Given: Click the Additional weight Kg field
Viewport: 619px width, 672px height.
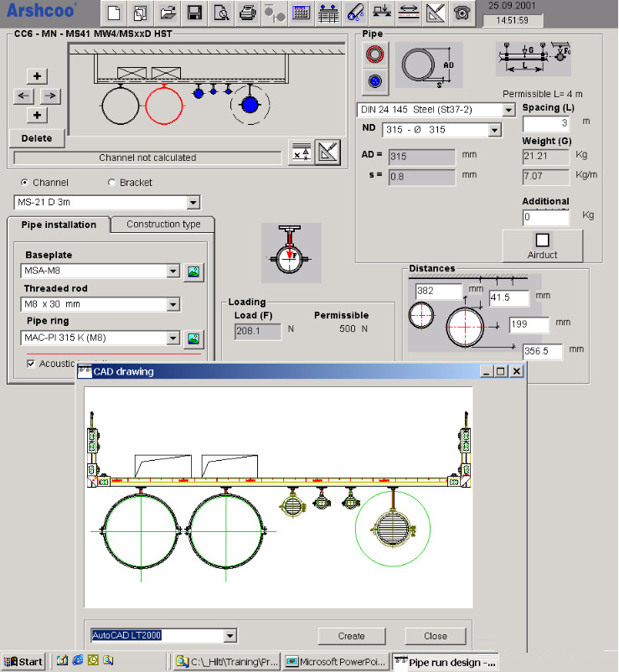Looking at the screenshot, I should 546,217.
